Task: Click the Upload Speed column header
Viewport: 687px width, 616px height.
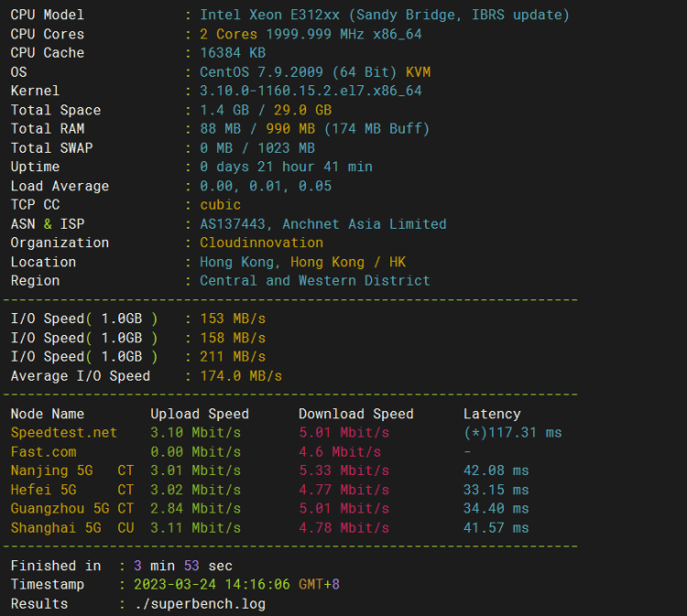Action: tap(200, 414)
